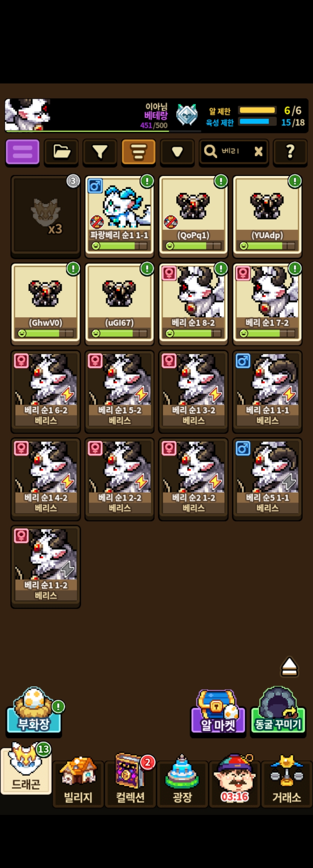Open the purple hamburger menu button
The width and height of the screenshot is (313, 868).
pos(23,152)
